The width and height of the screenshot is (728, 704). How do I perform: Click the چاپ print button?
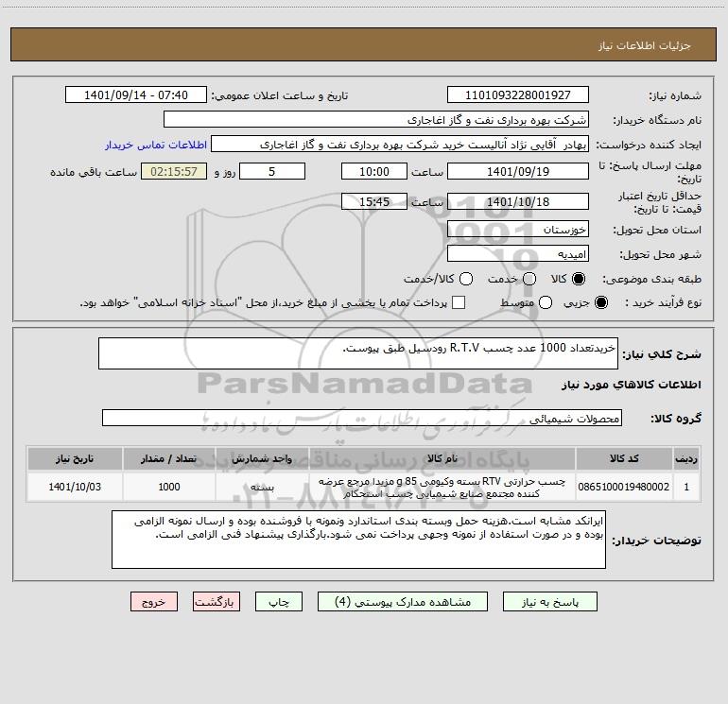point(279,602)
